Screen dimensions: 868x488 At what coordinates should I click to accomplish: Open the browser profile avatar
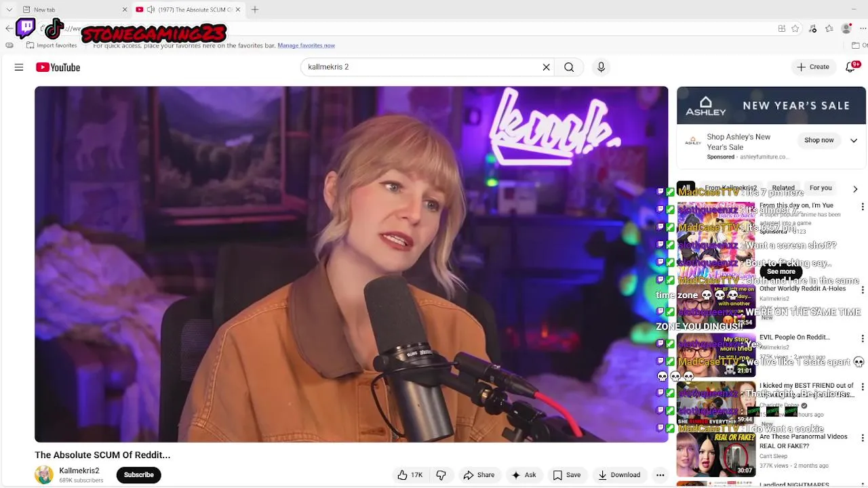[846, 28]
